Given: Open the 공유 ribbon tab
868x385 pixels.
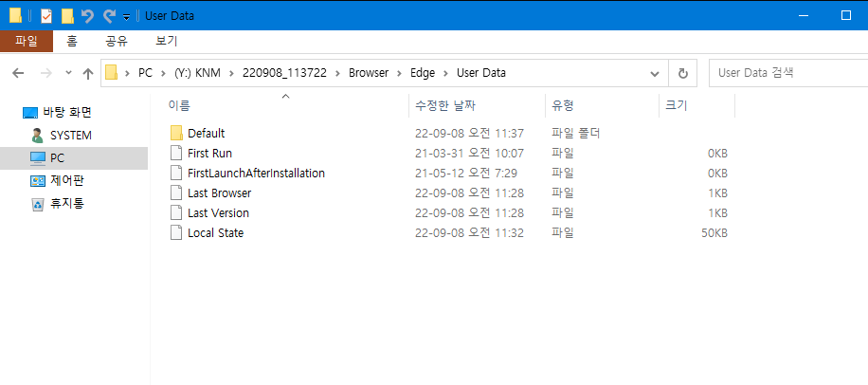Looking at the screenshot, I should [x=117, y=41].
